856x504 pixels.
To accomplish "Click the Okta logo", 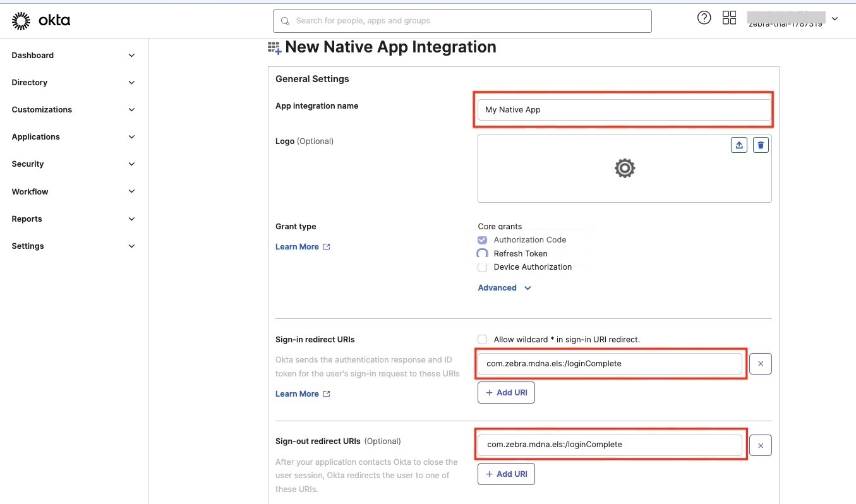I will 41,21.
